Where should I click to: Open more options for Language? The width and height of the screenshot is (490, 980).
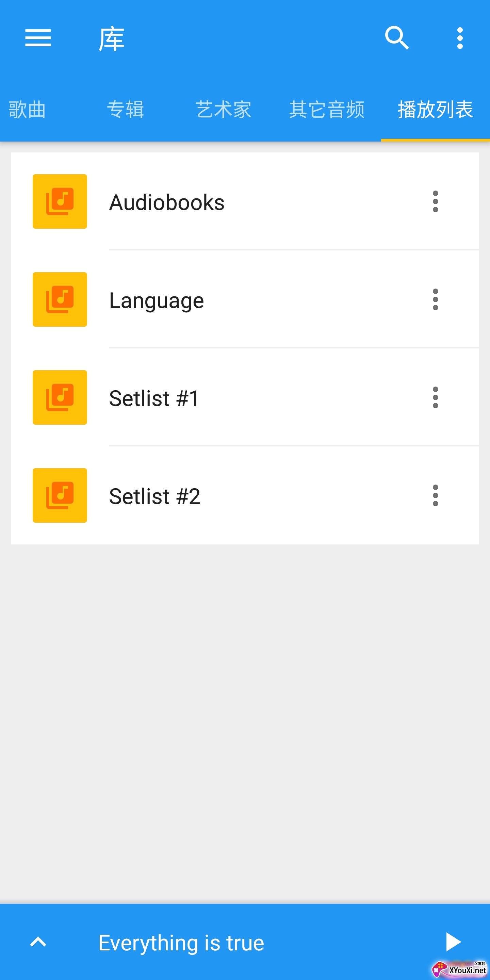pos(435,299)
